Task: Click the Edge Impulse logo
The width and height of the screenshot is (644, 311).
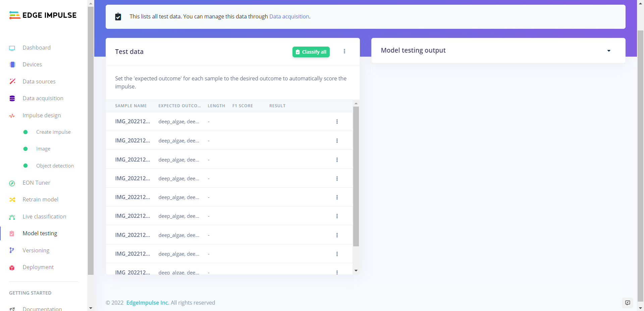Action: 43,15
